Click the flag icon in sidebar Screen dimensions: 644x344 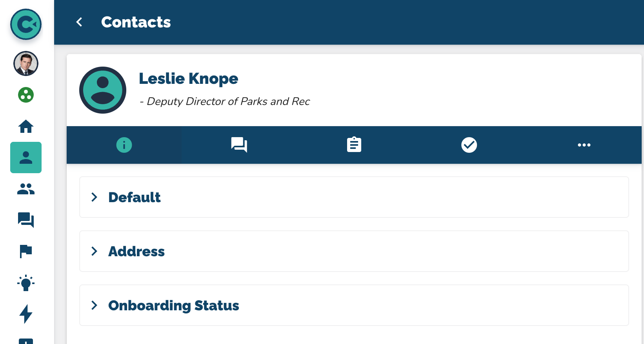pyautogui.click(x=26, y=251)
